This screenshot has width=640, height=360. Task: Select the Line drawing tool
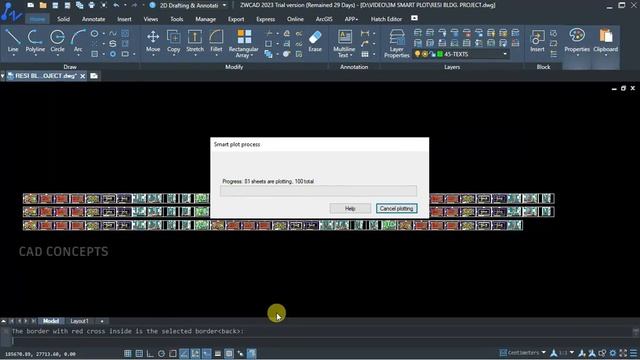click(x=13, y=40)
